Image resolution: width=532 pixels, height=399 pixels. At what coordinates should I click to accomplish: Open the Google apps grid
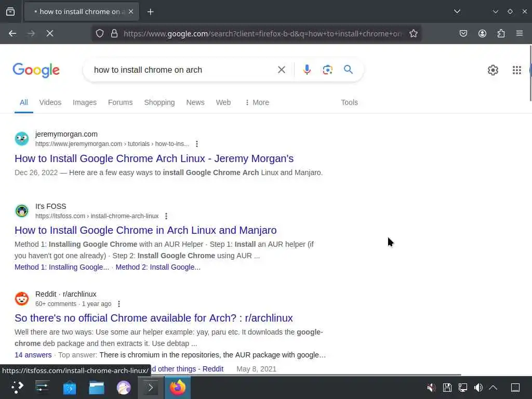pyautogui.click(x=516, y=70)
